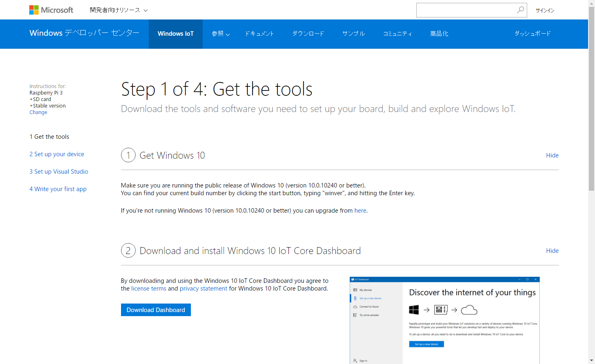Go to ダッシュボード

coord(532,34)
